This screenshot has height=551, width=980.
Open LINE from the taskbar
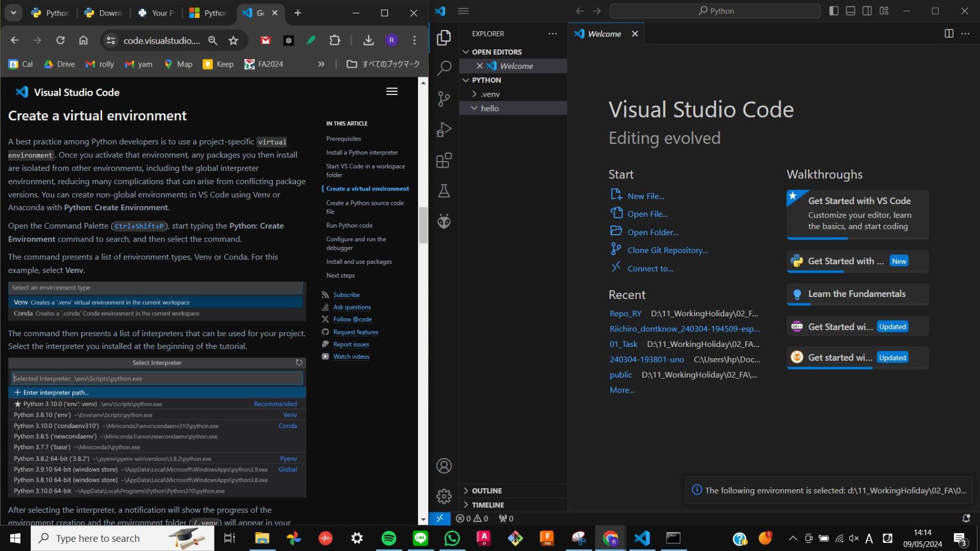coord(420,538)
